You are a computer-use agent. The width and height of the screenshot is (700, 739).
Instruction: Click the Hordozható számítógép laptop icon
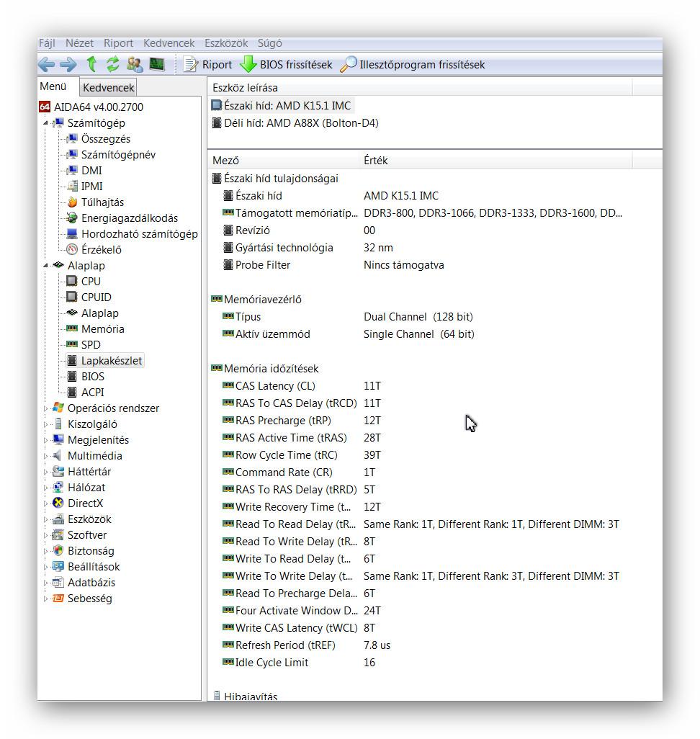(72, 234)
